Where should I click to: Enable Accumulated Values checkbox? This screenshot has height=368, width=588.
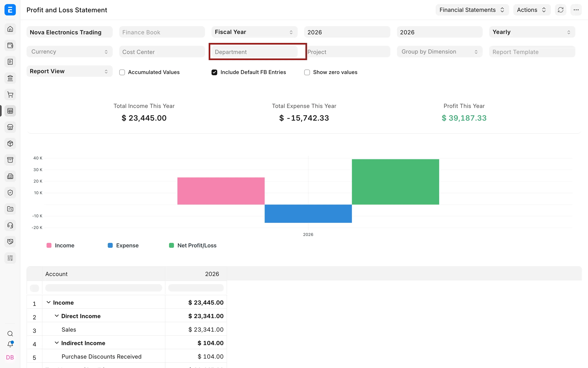point(122,72)
